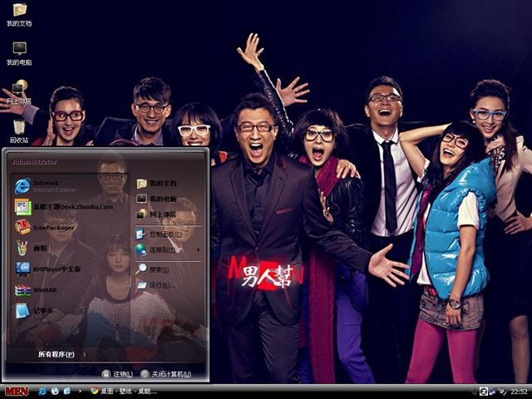Image resolution: width=532 pixels, height=399 pixels.
Task: Expand the quick launch overflow chevron
Action: (x=80, y=392)
